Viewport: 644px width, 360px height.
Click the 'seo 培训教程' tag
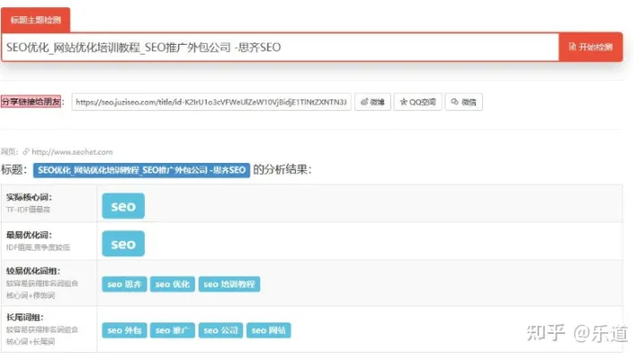(x=229, y=284)
